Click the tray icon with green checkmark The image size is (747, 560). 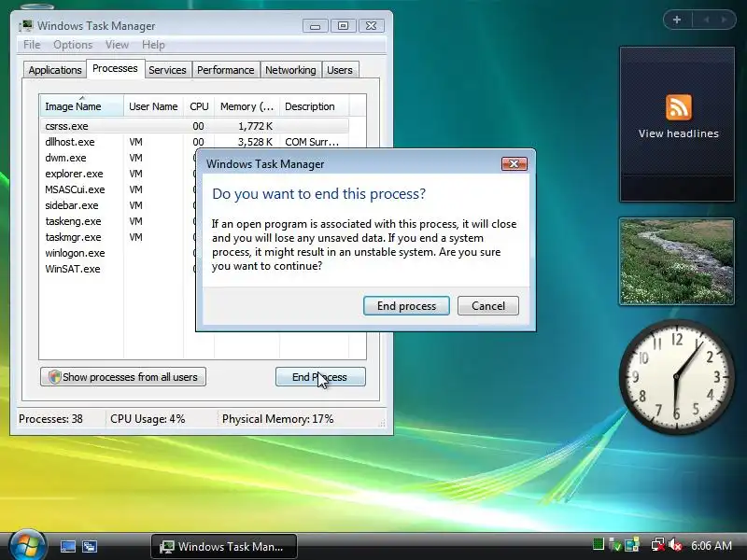click(x=615, y=545)
